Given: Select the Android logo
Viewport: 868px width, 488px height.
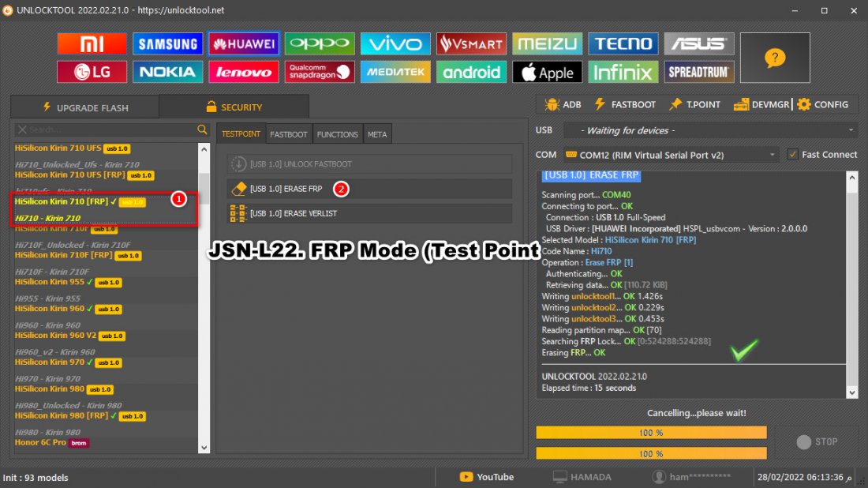Looking at the screenshot, I should click(x=471, y=72).
